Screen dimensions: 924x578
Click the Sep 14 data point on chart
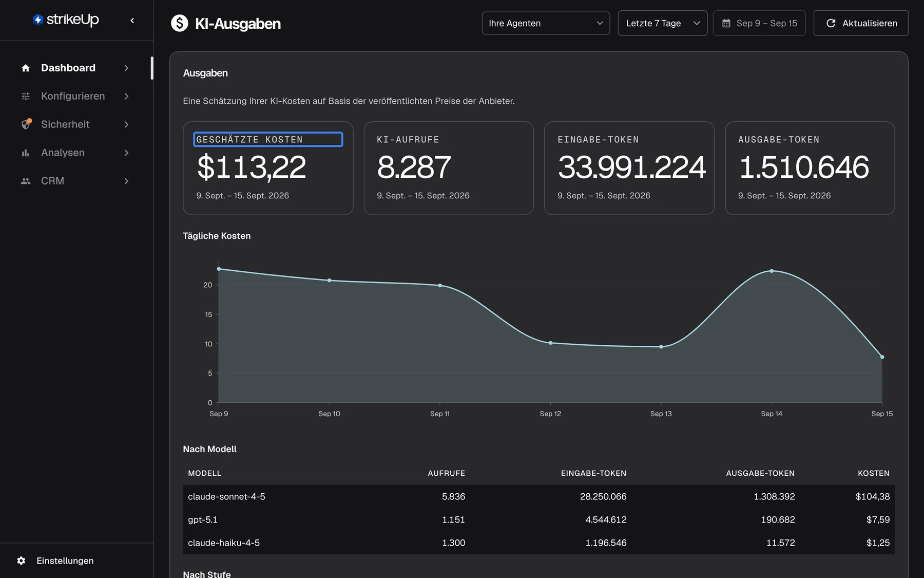(772, 271)
